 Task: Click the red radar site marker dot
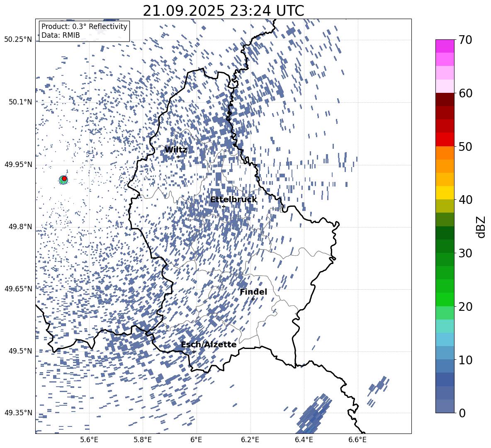click(64, 179)
